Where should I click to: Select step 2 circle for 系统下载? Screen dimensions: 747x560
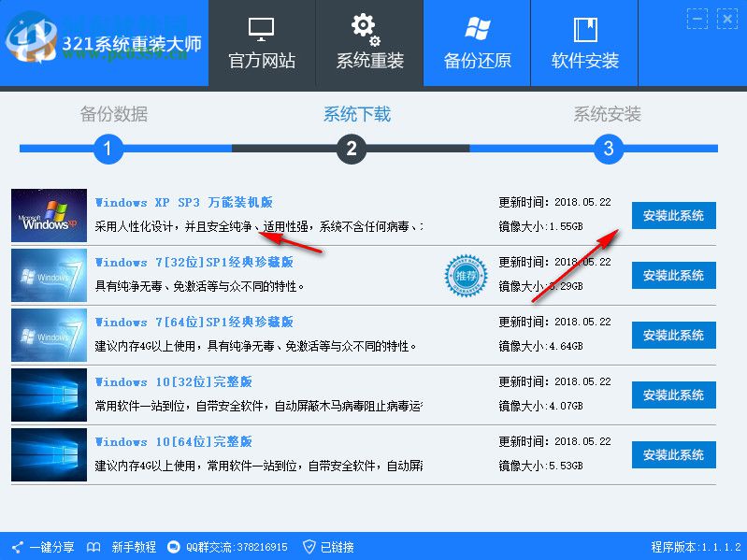(x=352, y=149)
